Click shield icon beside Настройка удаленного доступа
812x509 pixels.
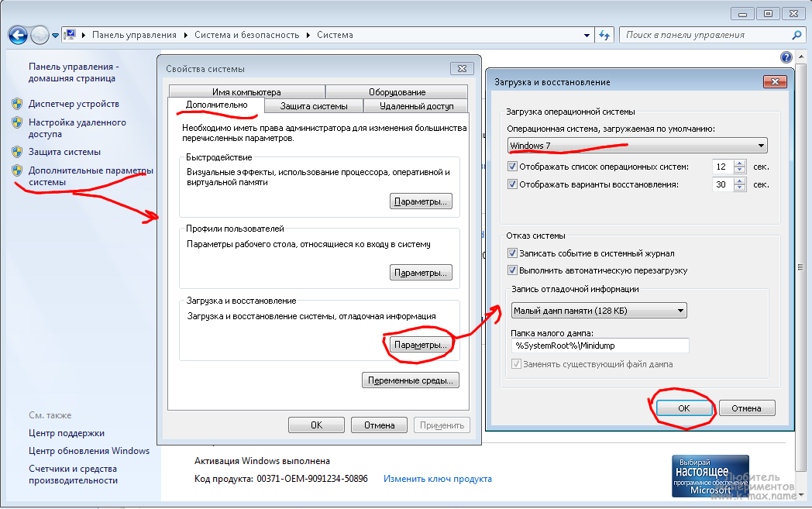[x=17, y=122]
